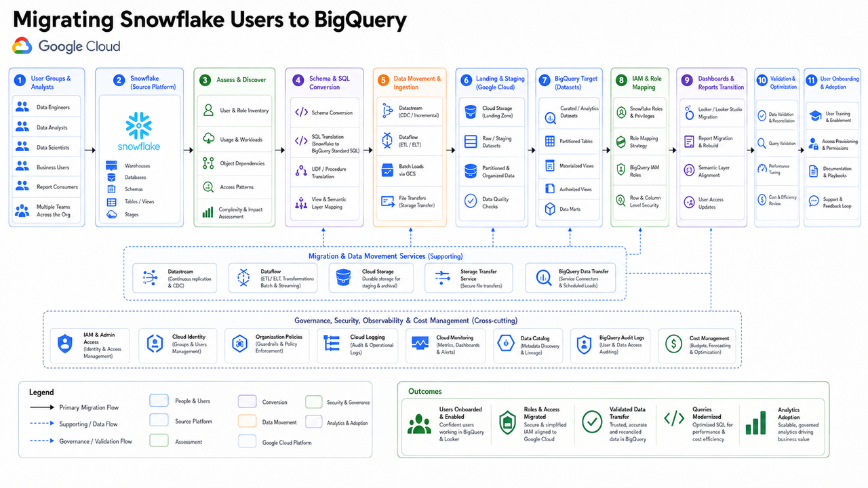
Task: Click the large Snowflake logo
Action: point(139,126)
